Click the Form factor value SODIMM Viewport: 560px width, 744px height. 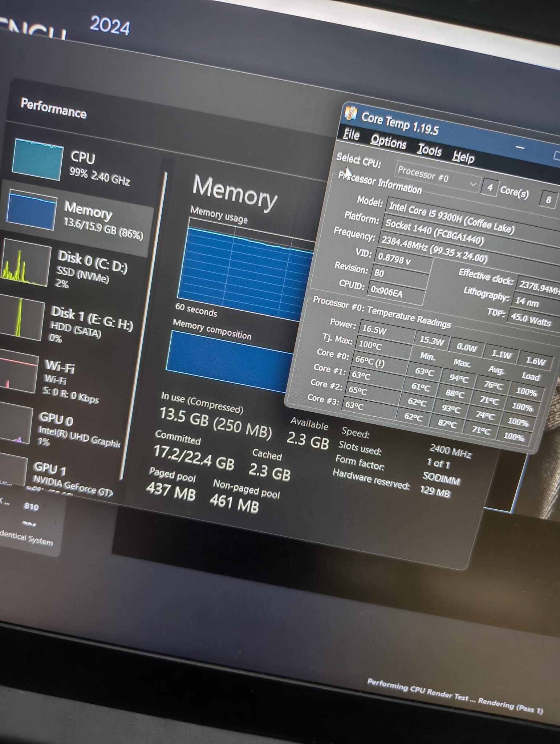tap(442, 478)
